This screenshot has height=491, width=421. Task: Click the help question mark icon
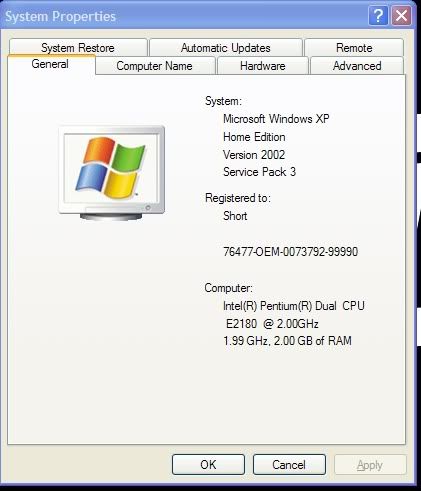click(378, 15)
